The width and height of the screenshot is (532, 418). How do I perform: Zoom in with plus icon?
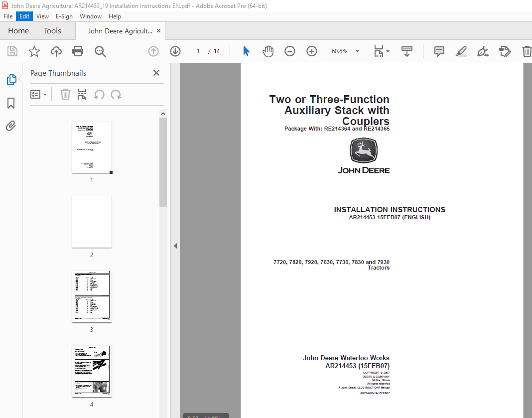coord(311,51)
